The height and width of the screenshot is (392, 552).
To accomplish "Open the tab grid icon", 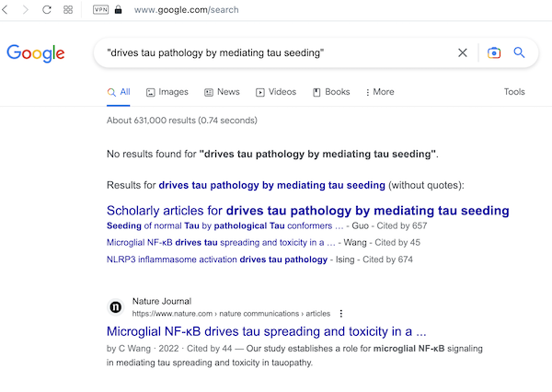I will [68, 9].
